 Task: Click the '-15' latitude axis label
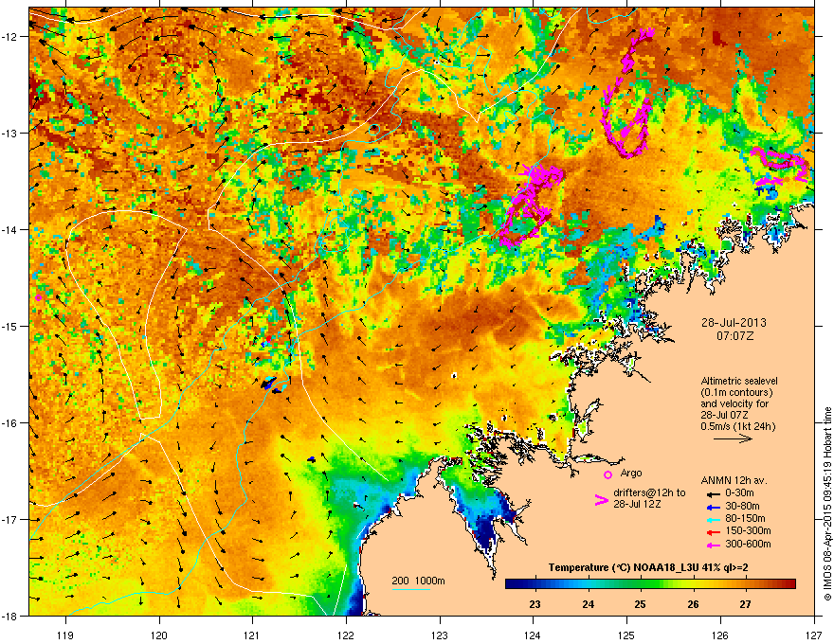click(9, 326)
